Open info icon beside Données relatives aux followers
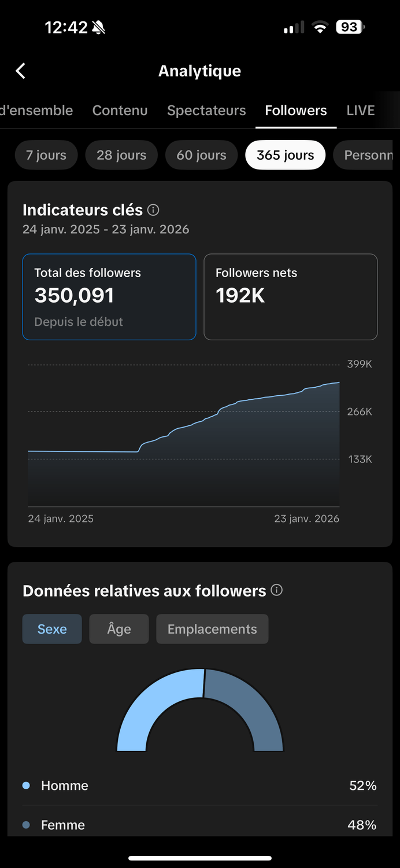The height and width of the screenshot is (868, 400). (x=277, y=590)
